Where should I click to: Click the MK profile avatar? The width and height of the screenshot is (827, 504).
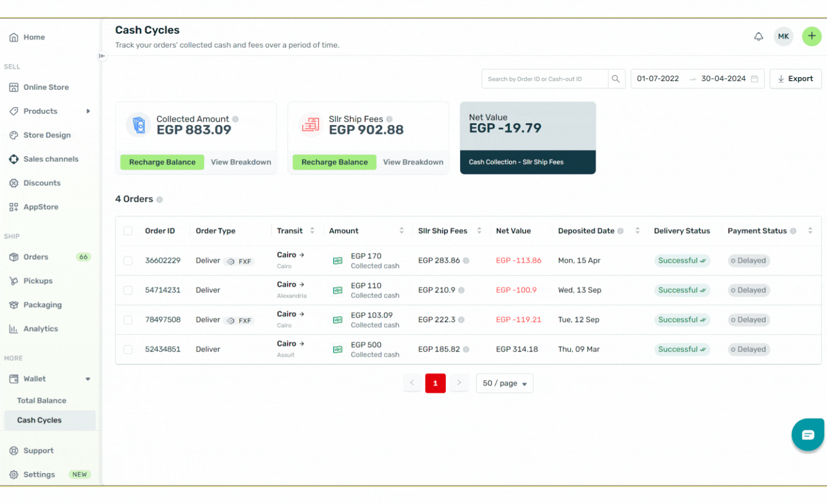[783, 36]
